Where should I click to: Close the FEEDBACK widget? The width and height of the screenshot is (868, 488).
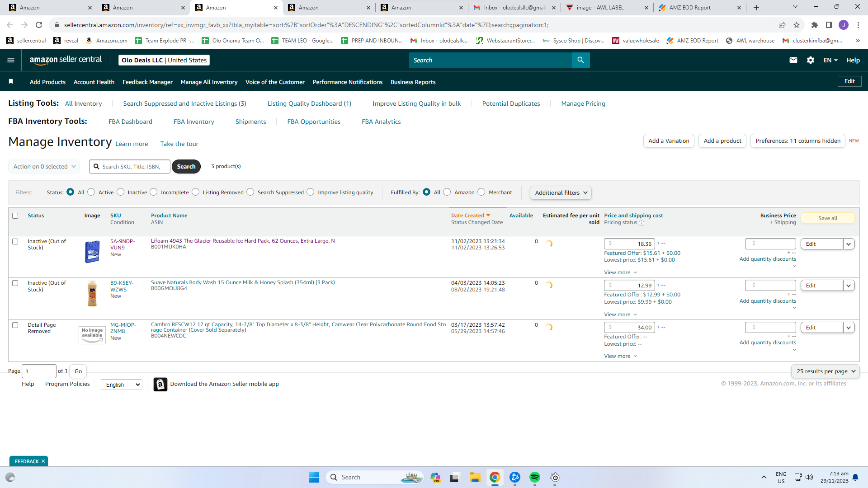click(x=43, y=461)
